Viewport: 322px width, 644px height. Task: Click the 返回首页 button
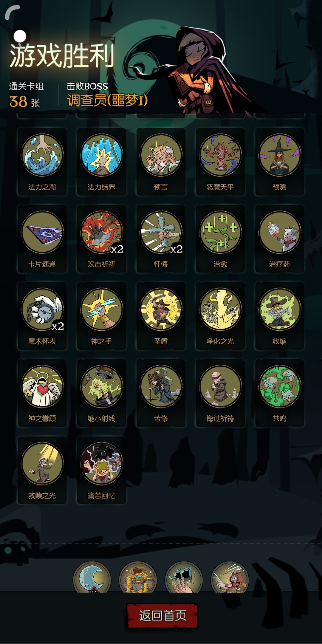coord(162,616)
